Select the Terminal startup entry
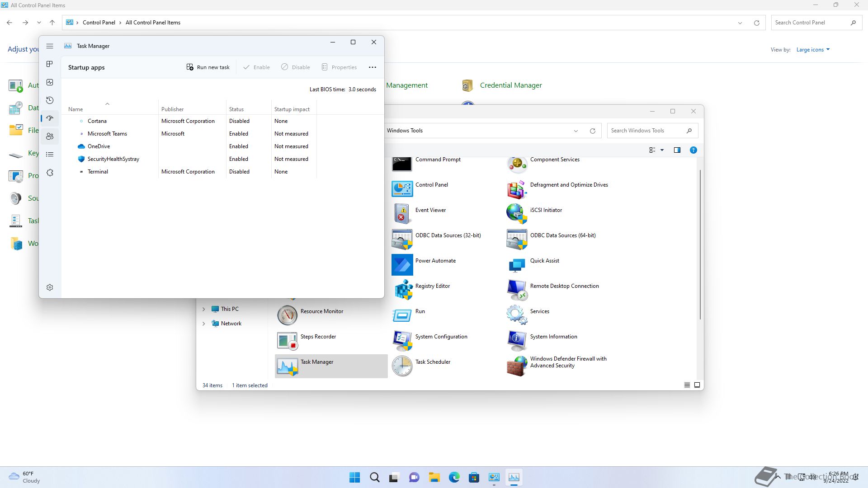 point(189,172)
